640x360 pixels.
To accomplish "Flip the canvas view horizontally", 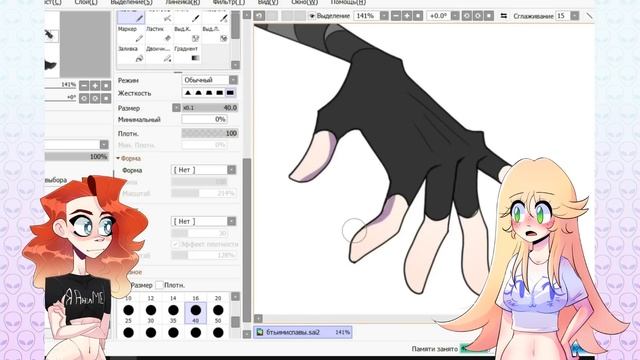I will (504, 16).
